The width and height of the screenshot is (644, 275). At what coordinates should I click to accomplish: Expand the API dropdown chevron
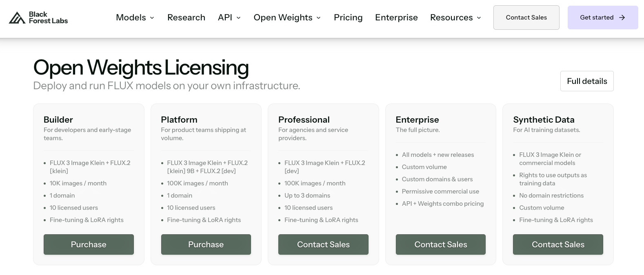[239, 18]
